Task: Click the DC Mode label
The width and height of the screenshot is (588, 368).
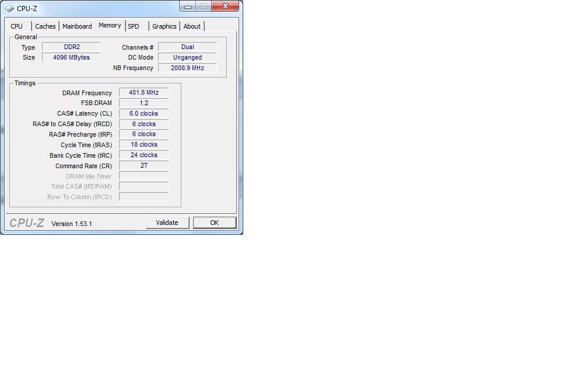Action: coord(141,57)
